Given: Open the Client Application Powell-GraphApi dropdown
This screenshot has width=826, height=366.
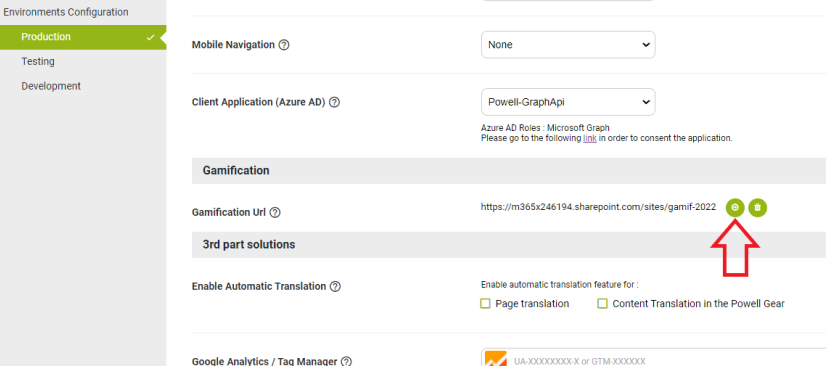Looking at the screenshot, I should tap(568, 102).
